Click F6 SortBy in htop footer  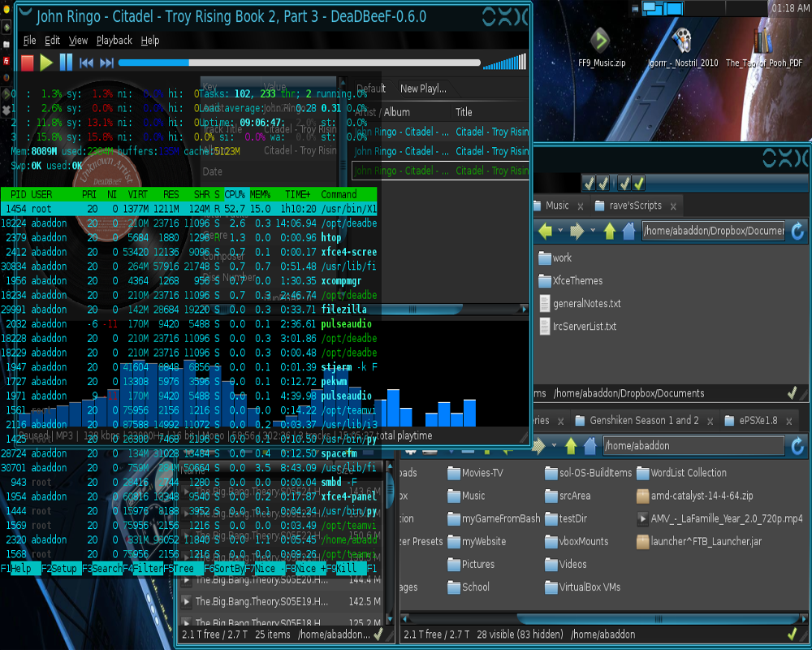pyautogui.click(x=223, y=568)
